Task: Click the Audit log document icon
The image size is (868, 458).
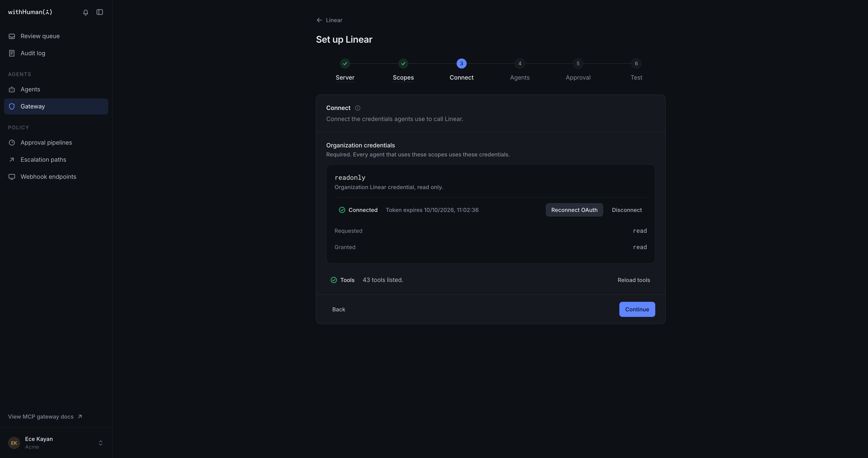Action: coord(12,53)
